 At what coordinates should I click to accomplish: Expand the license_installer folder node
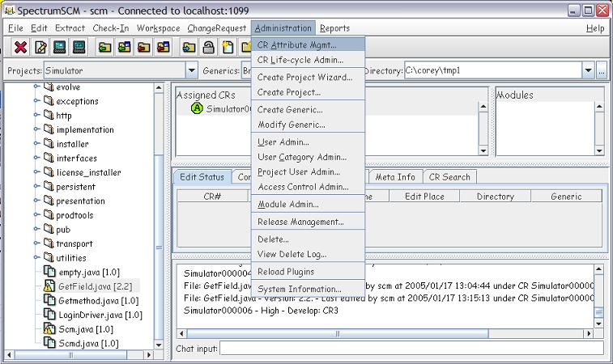click(x=36, y=171)
